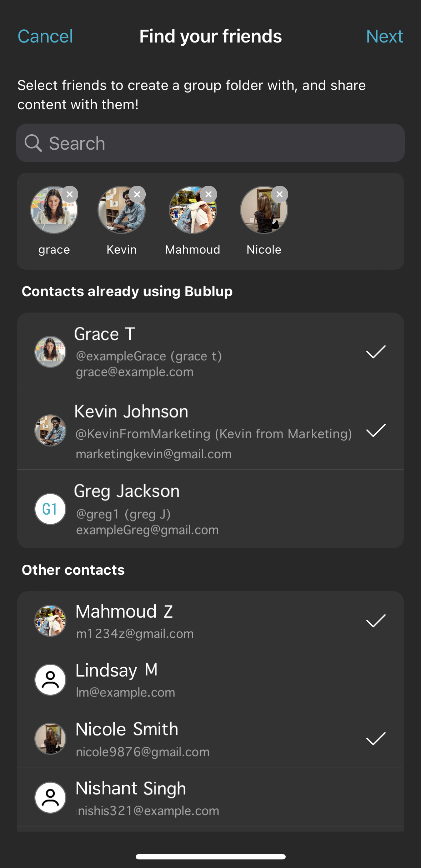Tap Lindsay M's placeholder avatar icon
Viewport: 421px width, 868px height.
tap(50, 680)
